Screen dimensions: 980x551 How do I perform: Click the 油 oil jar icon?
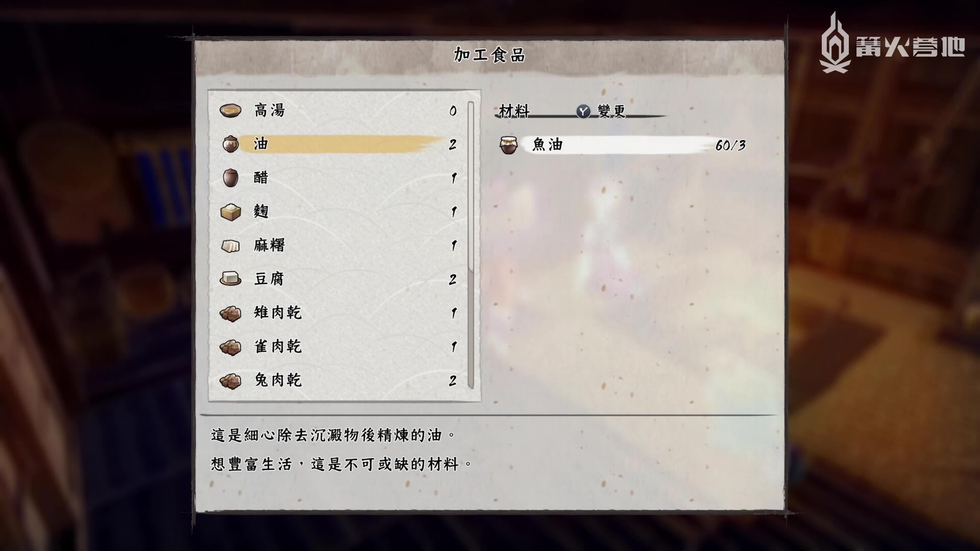[230, 144]
